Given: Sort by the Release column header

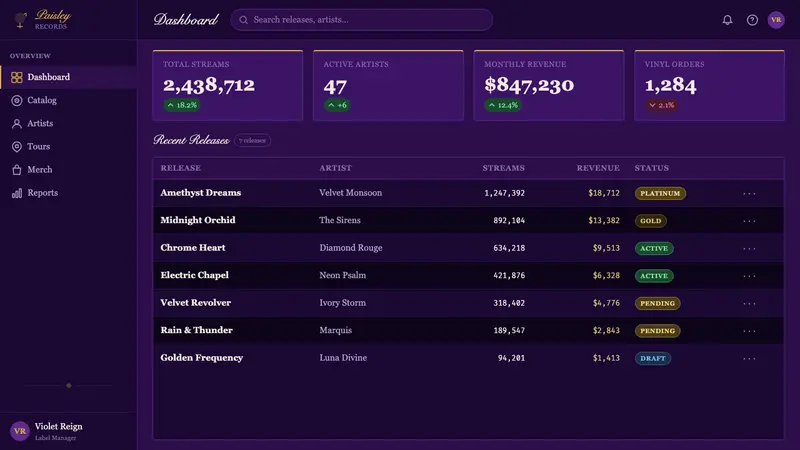Looking at the screenshot, I should click(x=181, y=168).
